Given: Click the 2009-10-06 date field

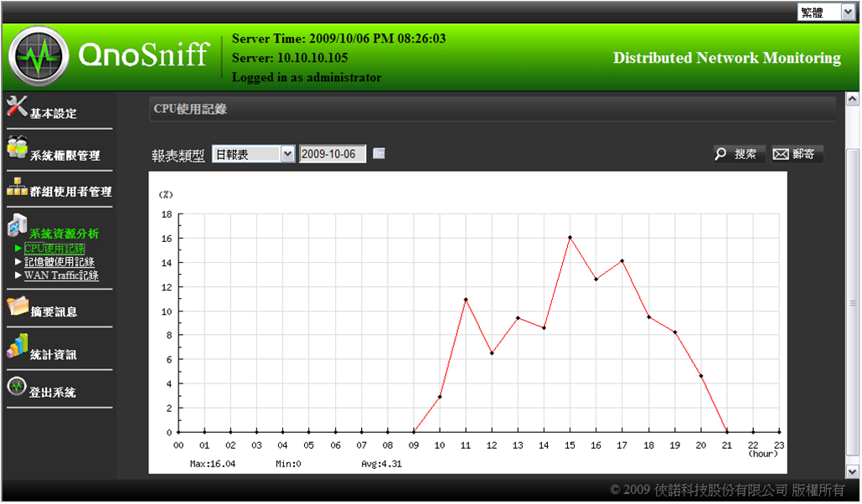Looking at the screenshot, I should 332,154.
